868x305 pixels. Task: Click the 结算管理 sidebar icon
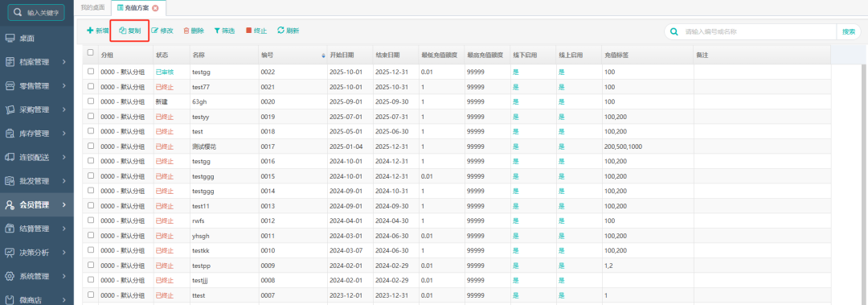[10, 229]
